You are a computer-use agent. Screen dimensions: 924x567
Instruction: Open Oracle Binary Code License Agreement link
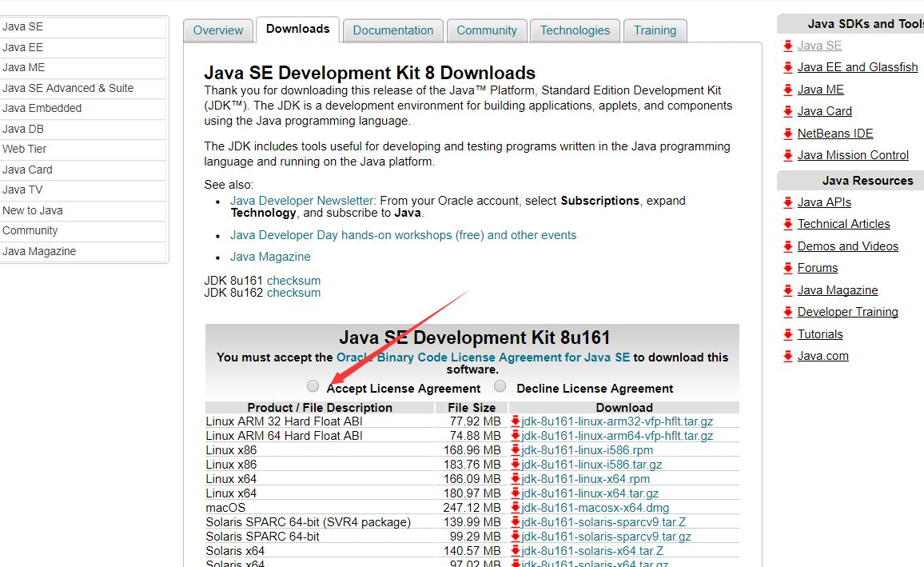pos(483,357)
